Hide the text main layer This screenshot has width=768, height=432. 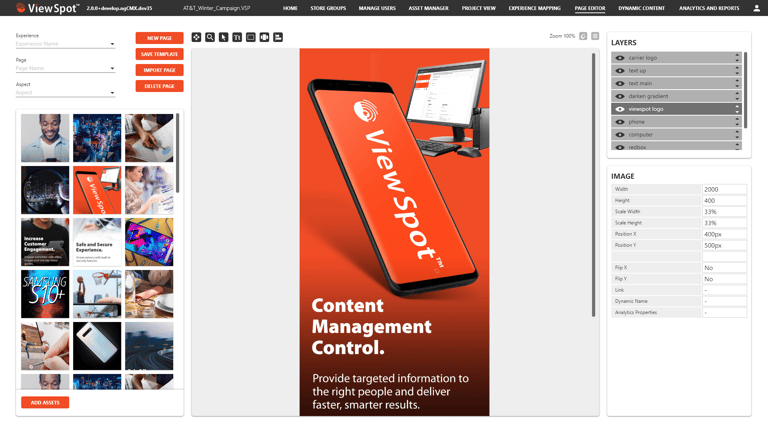pyautogui.click(x=620, y=83)
